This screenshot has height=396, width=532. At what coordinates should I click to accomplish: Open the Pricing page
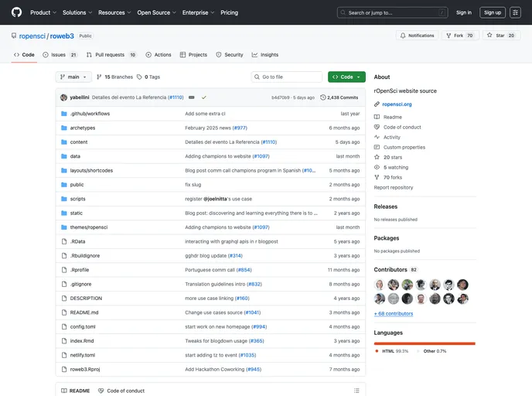point(229,12)
